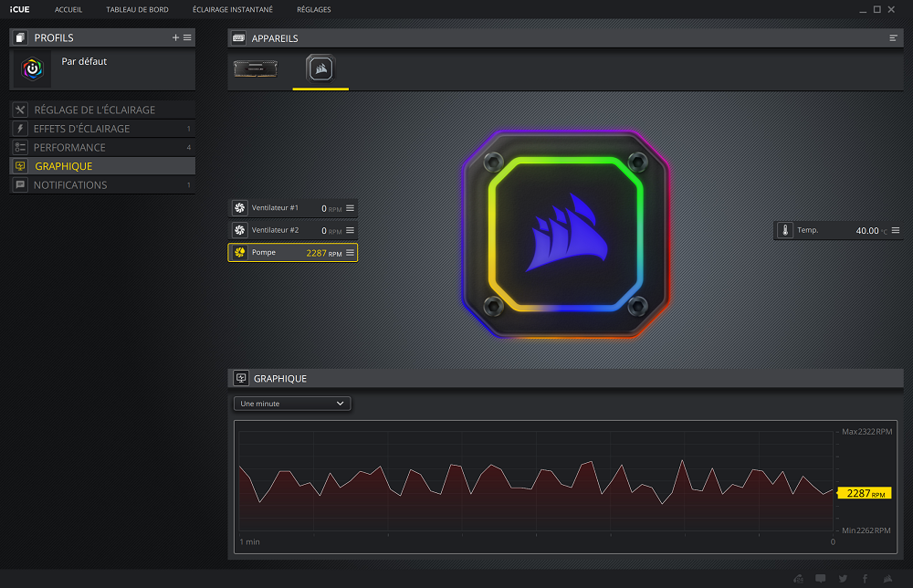Open the chat feedback icon in footer
This screenshot has width=913, height=588.
[821, 578]
